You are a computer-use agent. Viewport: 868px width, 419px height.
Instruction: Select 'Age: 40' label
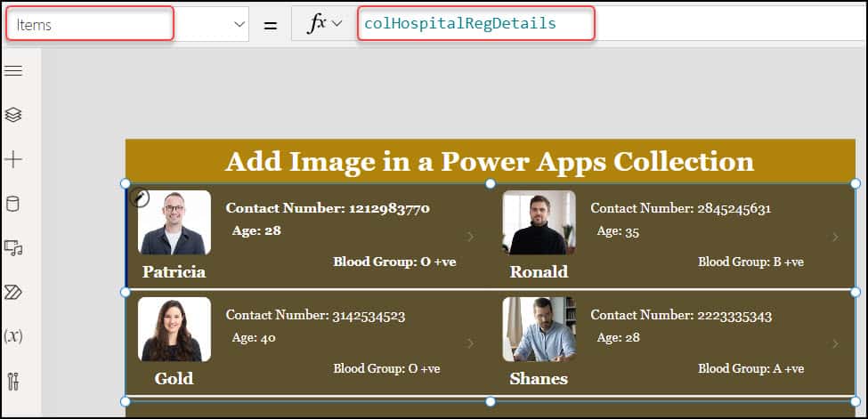coord(254,338)
